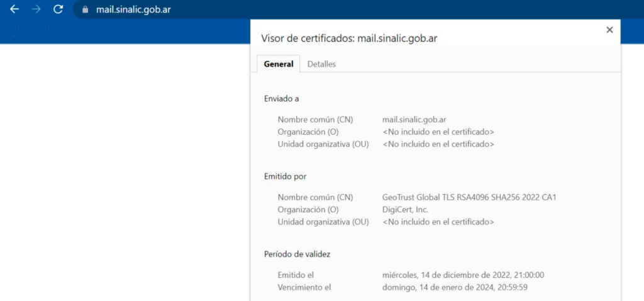Click 'Organización (O)' under Emitido por
The image size is (644, 301).
click(308, 210)
